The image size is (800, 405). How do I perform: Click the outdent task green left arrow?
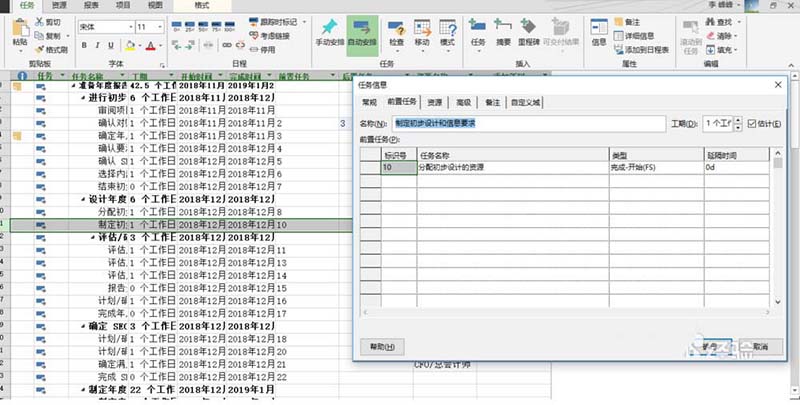pos(177,45)
